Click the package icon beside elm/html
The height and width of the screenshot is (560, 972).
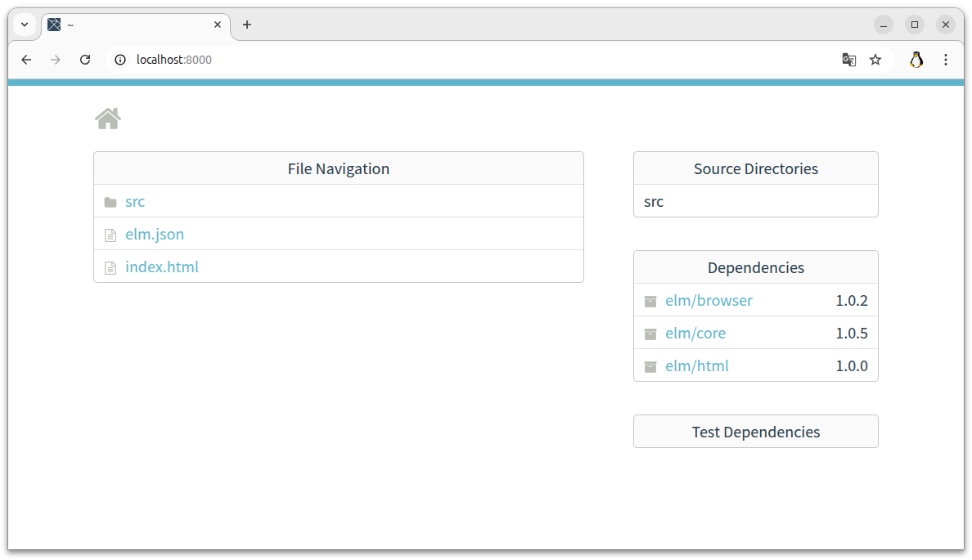pos(650,367)
